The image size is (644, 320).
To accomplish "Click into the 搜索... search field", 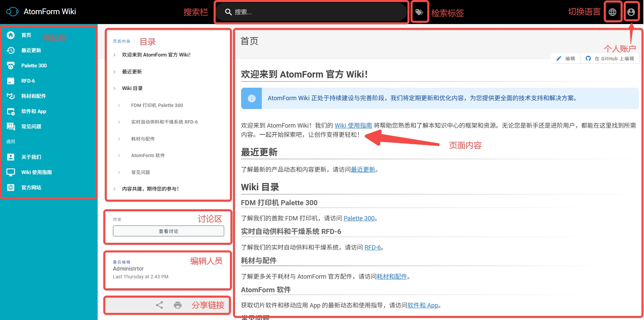I will click(311, 12).
